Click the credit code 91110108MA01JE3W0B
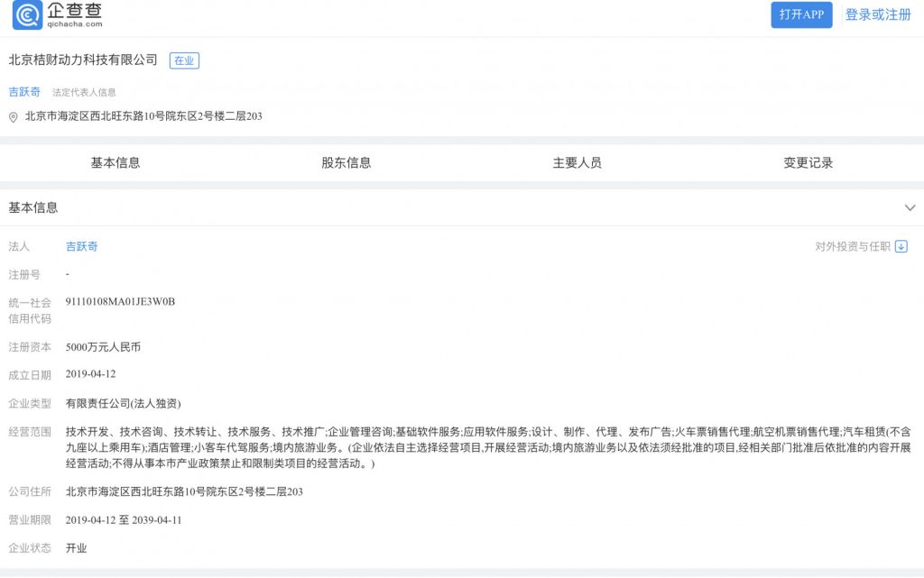This screenshot has width=924, height=578. (x=120, y=302)
